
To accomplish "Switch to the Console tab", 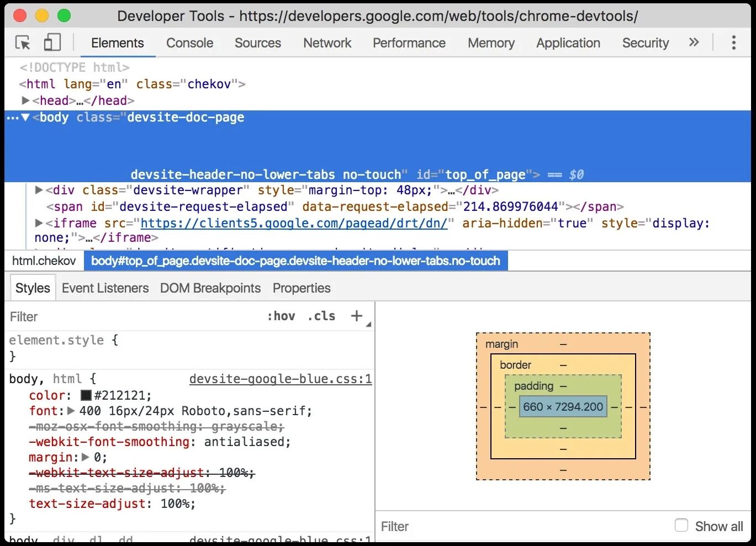I will point(189,43).
